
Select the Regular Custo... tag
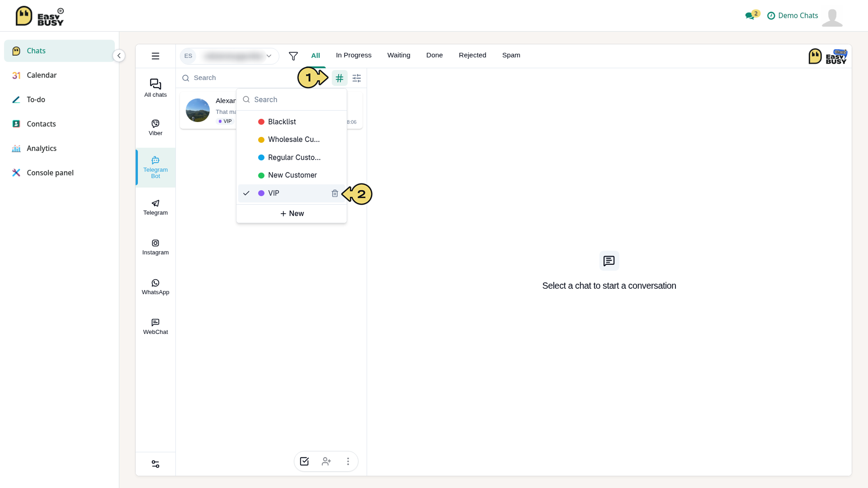(x=292, y=157)
